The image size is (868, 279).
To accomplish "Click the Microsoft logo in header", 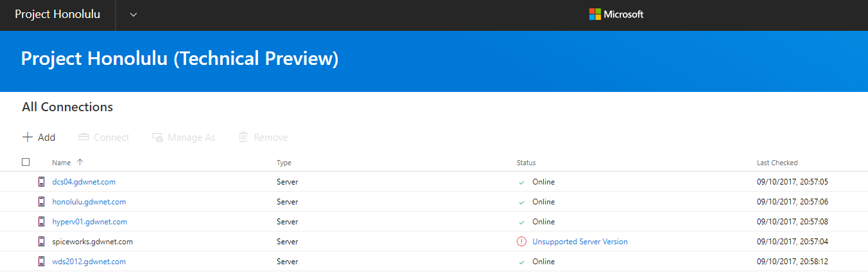I will [x=616, y=14].
